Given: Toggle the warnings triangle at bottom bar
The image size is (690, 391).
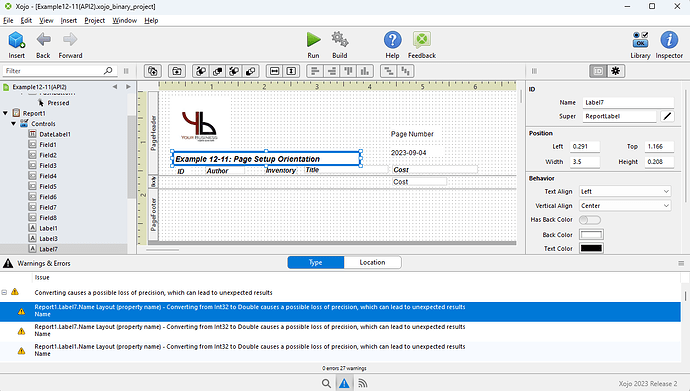Looking at the screenshot, I should pyautogui.click(x=344, y=384).
